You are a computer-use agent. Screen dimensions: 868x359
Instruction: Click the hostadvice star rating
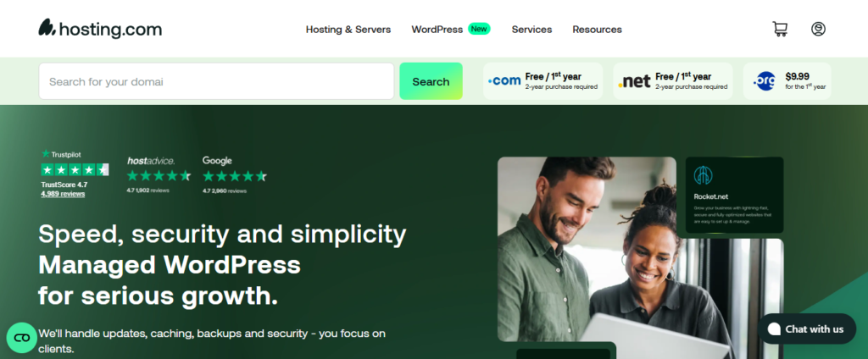click(x=159, y=176)
